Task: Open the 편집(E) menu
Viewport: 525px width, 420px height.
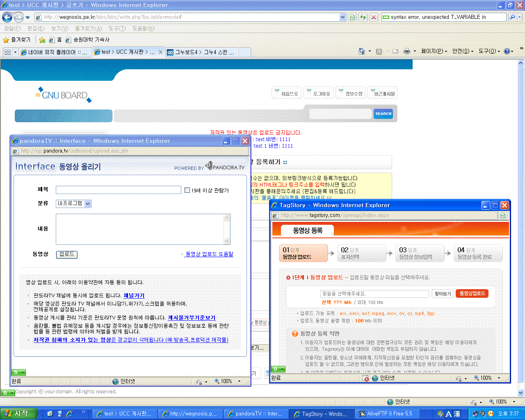Action: click(x=36, y=28)
